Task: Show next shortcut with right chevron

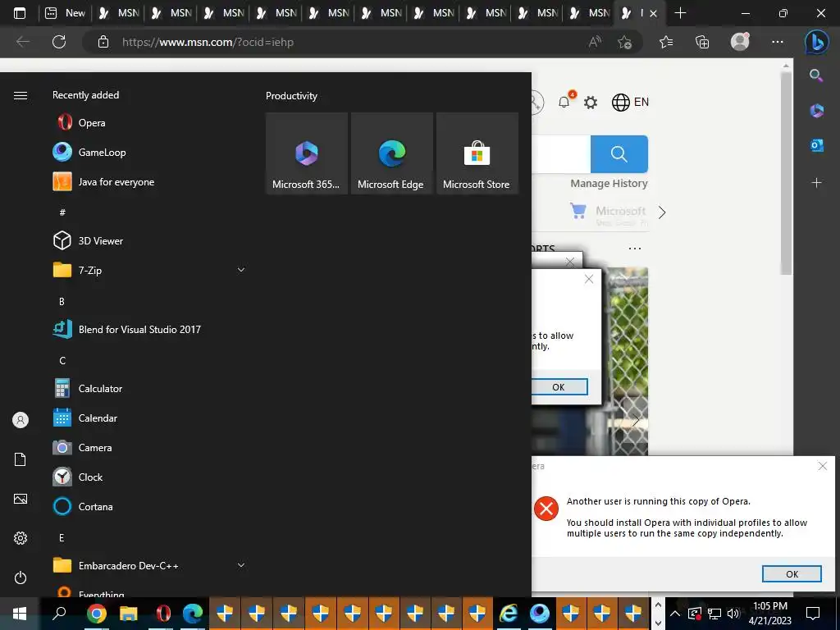Action: (x=662, y=212)
